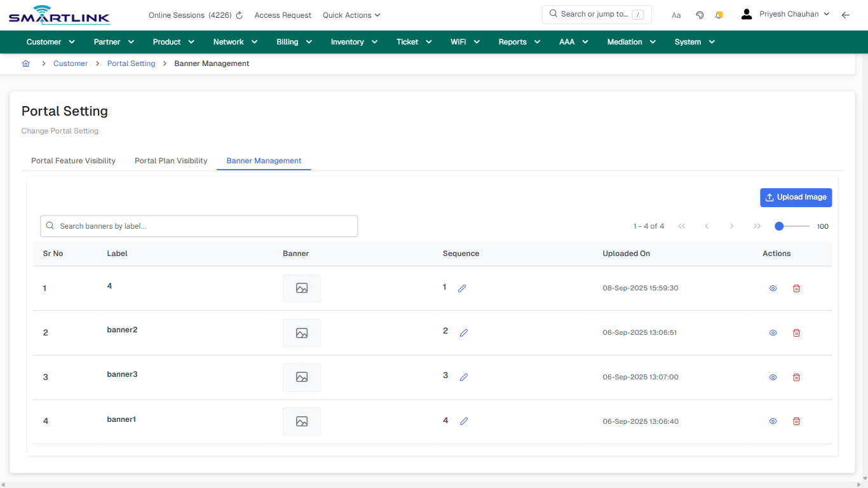Preview banner1 with the eye icon

click(x=773, y=421)
